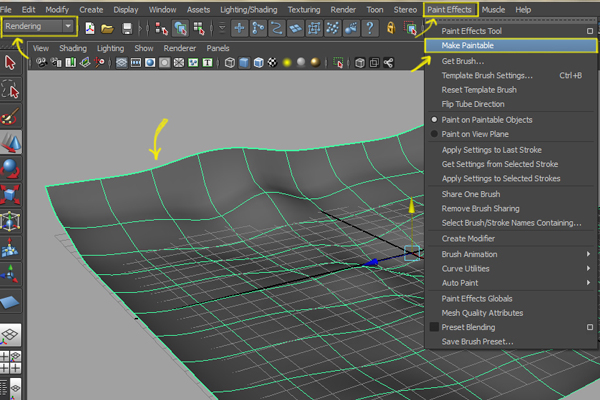Image resolution: width=600 pixels, height=400 pixels.
Task: Choose Reset Template Brush
Action: (512, 90)
